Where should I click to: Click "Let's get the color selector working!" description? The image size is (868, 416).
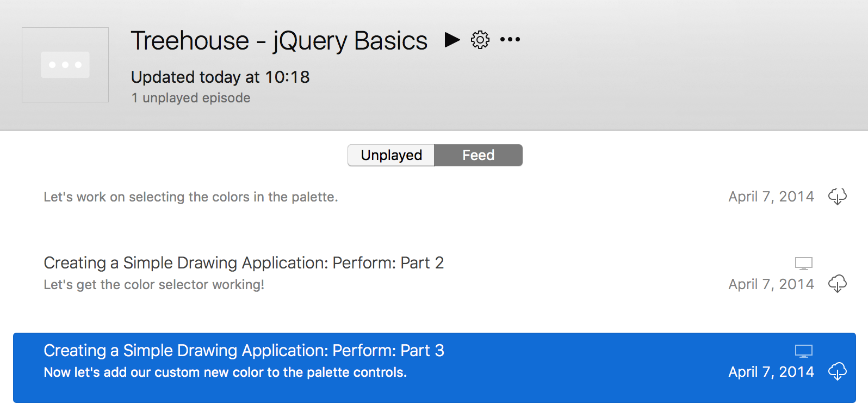point(154,285)
